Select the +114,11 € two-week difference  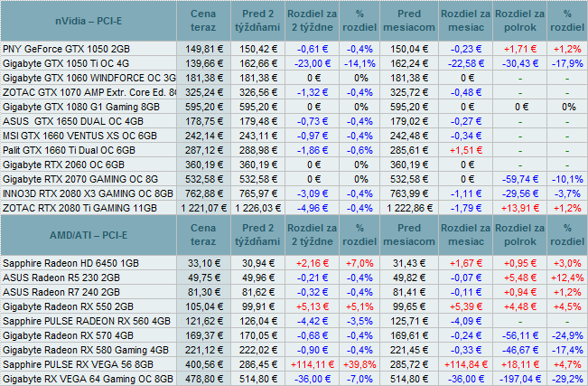pyautogui.click(x=313, y=364)
